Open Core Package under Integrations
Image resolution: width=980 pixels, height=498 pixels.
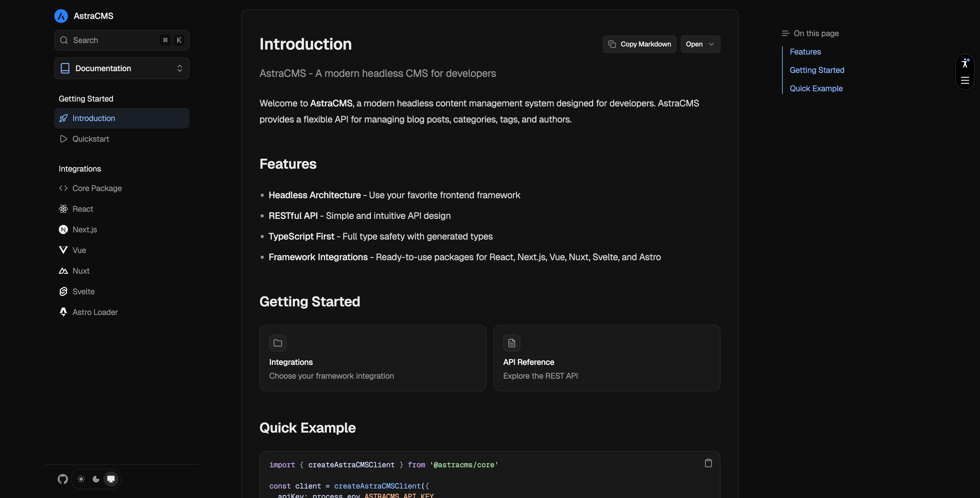97,188
